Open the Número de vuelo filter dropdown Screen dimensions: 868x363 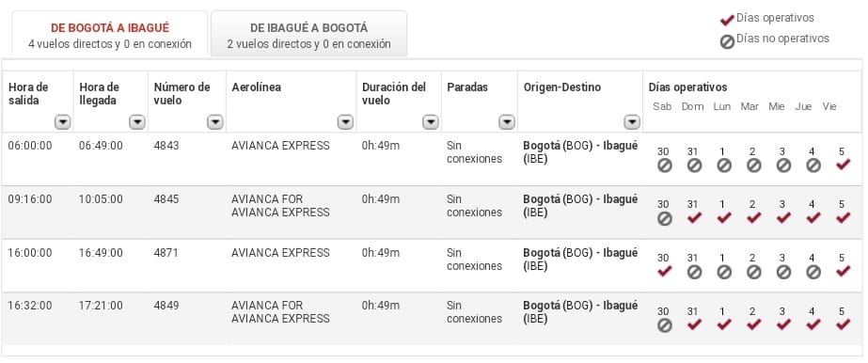coord(215,123)
